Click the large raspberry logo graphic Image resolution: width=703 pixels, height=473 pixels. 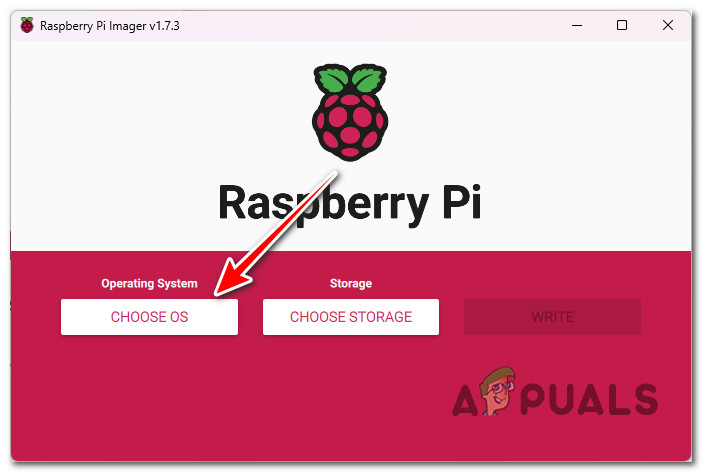tap(350, 112)
